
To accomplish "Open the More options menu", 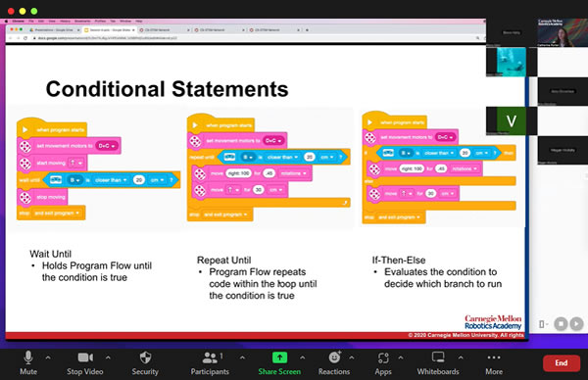I will pyautogui.click(x=494, y=362).
